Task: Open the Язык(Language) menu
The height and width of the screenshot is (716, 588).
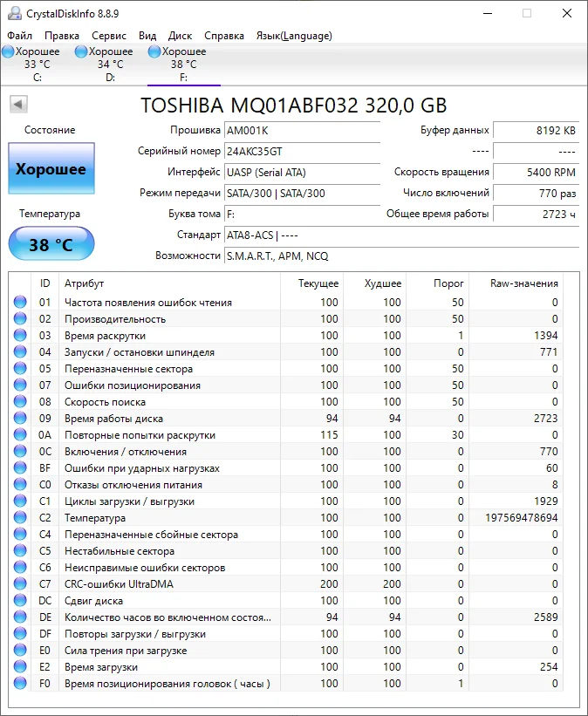Action: click(294, 36)
